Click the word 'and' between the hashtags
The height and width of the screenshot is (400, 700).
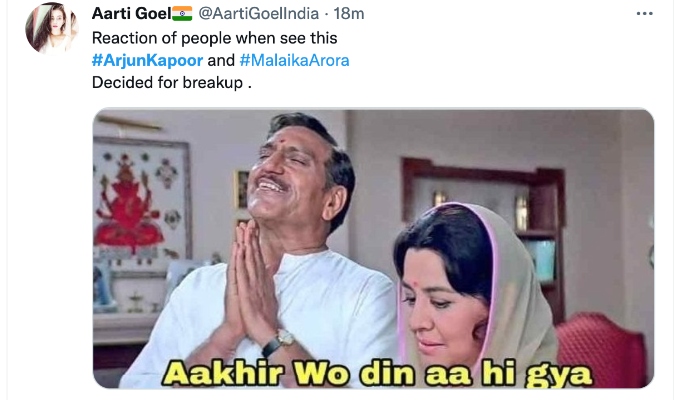click(x=221, y=60)
